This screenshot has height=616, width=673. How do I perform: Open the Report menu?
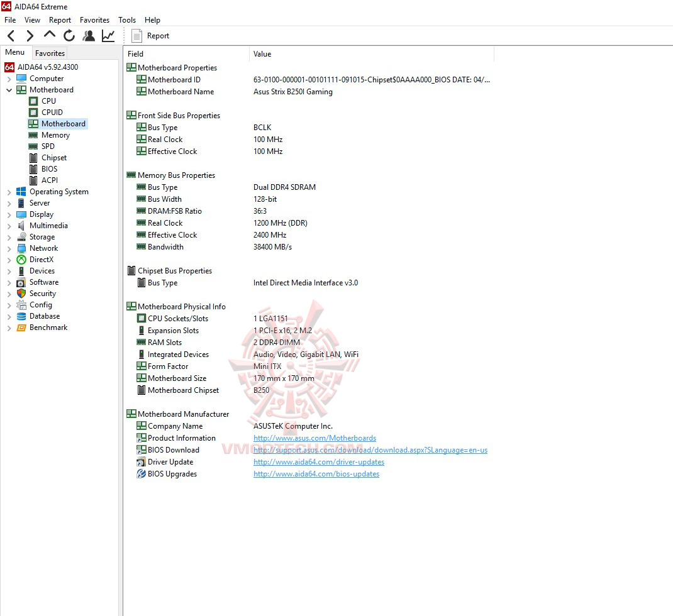click(x=60, y=19)
